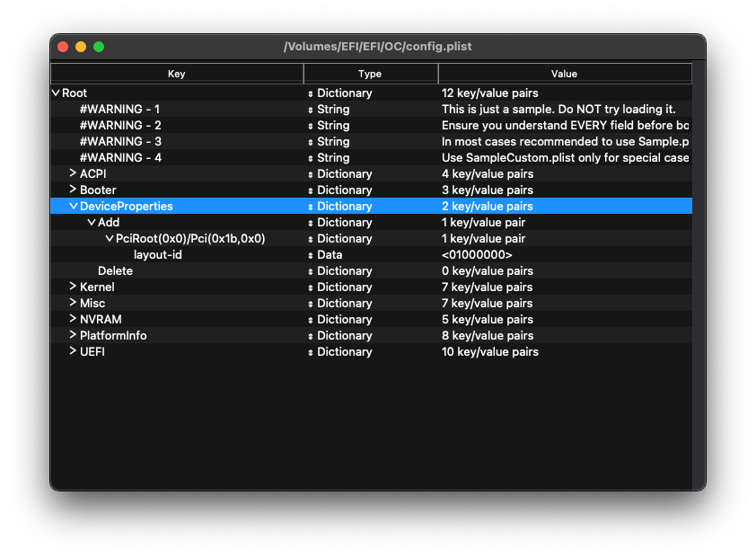
Task: Open the type popup for PlatformInfo
Action: [311, 336]
